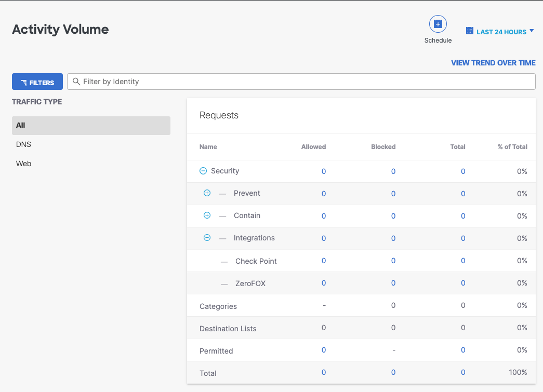Click the Last 24 Hours label
Image resolution: width=543 pixels, height=392 pixels.
[501, 32]
